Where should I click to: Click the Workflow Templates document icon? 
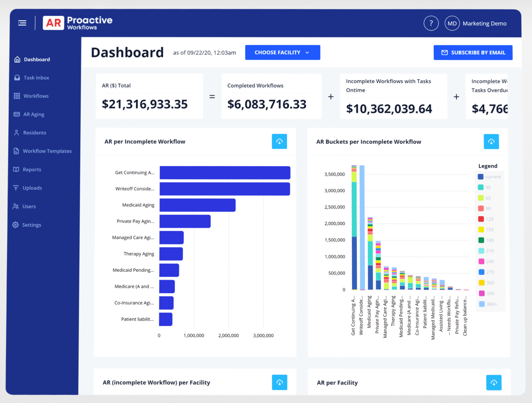pyautogui.click(x=16, y=151)
